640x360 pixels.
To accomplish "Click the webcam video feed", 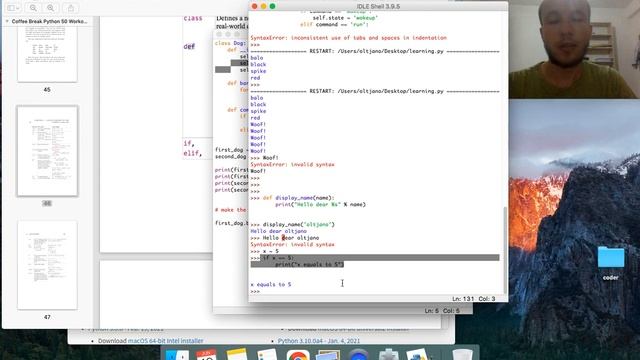I will click(x=574, y=49).
